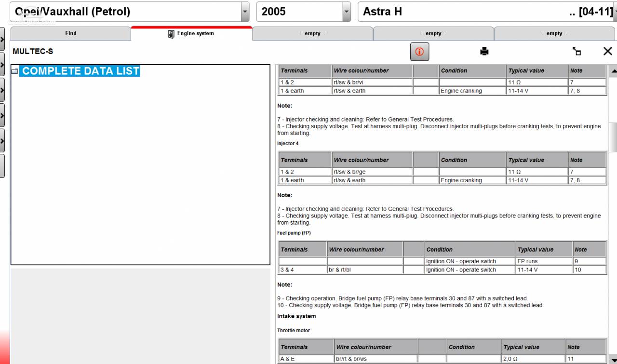This screenshot has height=364, width=617.
Task: Click the 3 & 4 terminals cell
Action: coord(302,270)
